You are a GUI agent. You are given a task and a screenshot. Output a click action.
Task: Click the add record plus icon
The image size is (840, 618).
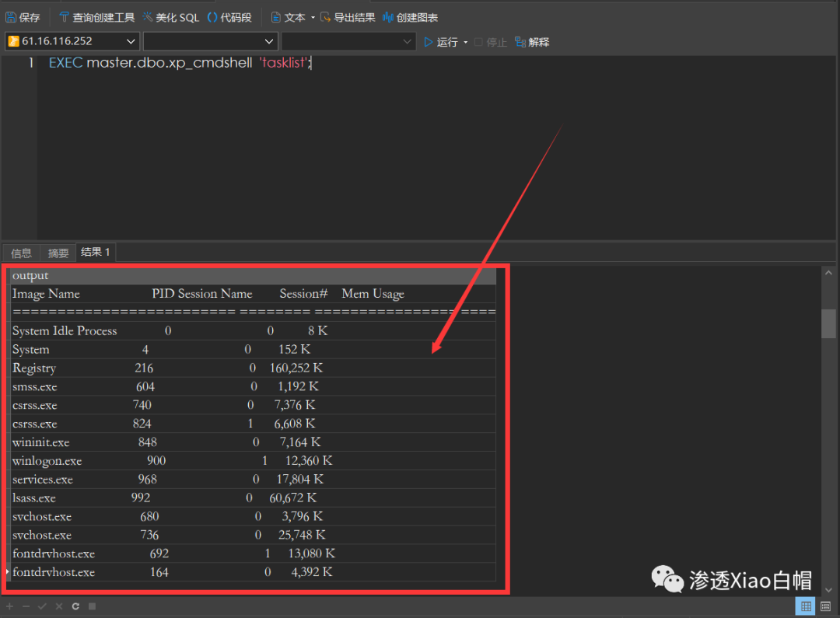point(9,606)
